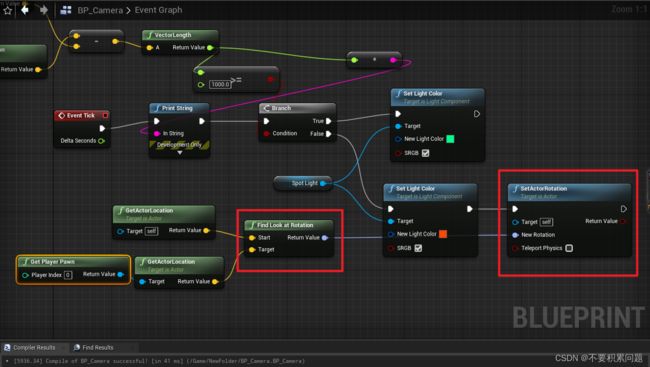Edit the 1000.0 value field

(x=220, y=84)
